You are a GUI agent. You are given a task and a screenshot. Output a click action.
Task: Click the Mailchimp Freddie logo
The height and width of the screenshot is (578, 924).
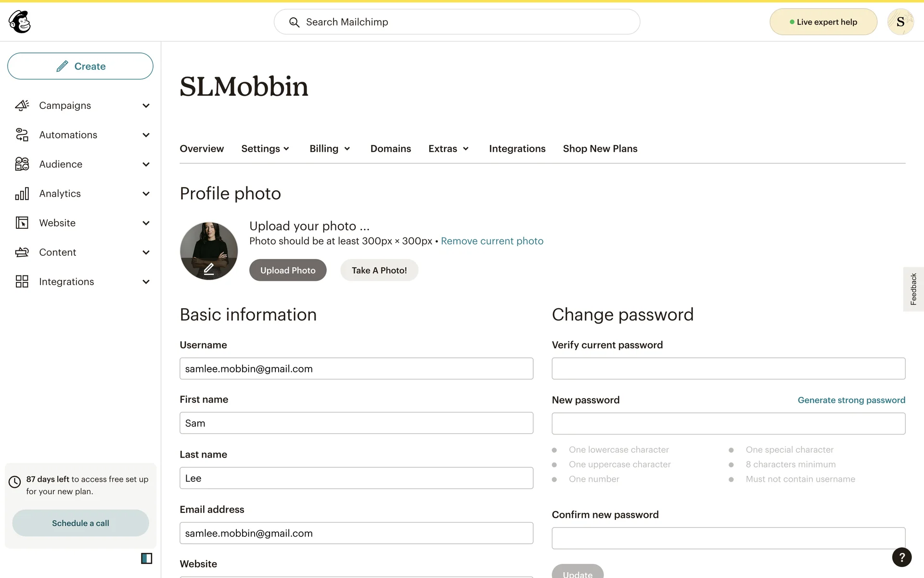click(20, 22)
